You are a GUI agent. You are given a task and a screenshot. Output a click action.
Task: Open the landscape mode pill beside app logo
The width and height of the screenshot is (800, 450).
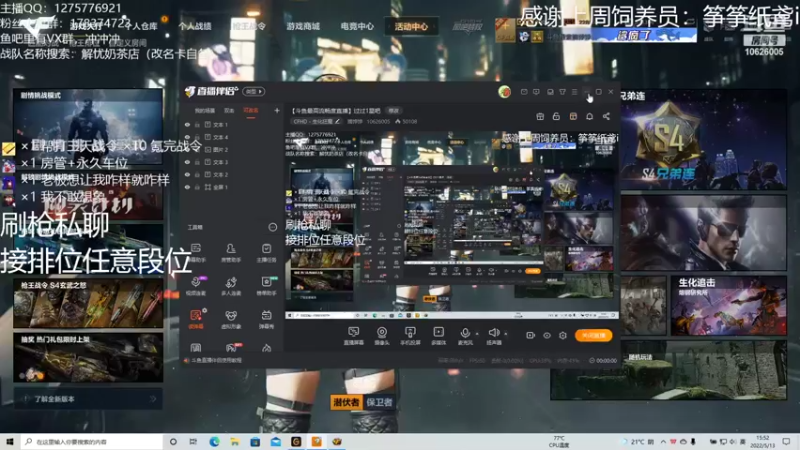point(254,91)
